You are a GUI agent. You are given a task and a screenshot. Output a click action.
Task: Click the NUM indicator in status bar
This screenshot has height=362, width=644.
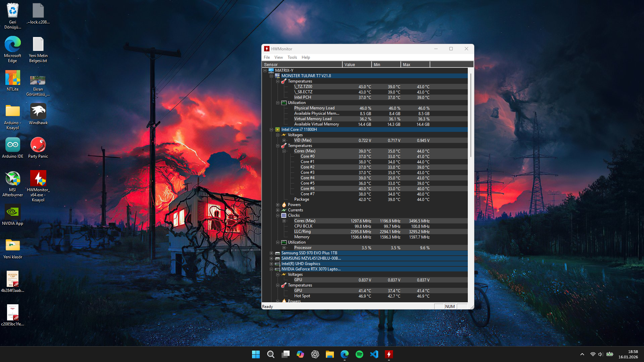coord(450,307)
